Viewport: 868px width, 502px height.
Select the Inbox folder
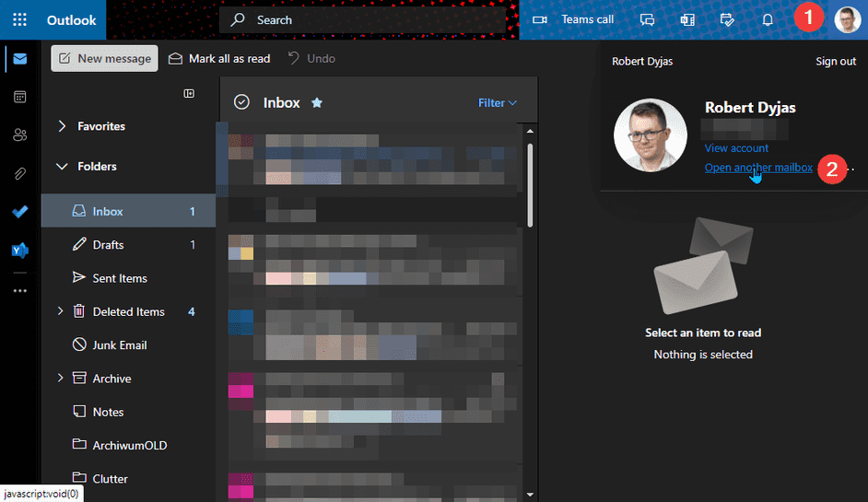tap(128, 212)
